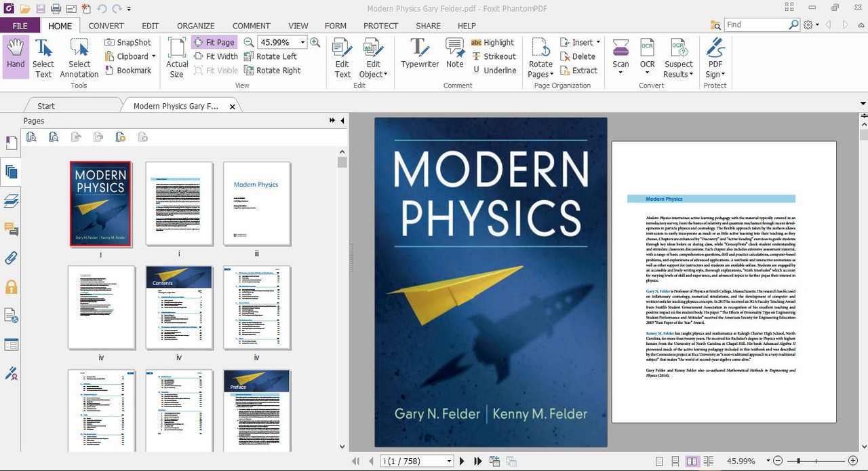The width and height of the screenshot is (868, 471).
Task: Activate the Select Text tool
Action: click(43, 57)
